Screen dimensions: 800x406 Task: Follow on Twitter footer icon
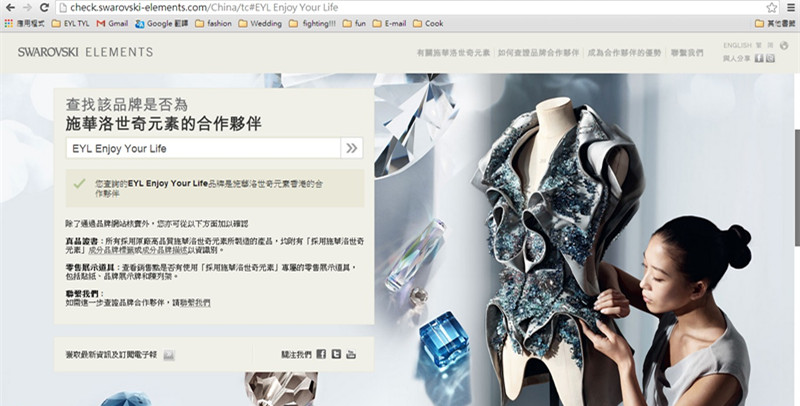336,354
